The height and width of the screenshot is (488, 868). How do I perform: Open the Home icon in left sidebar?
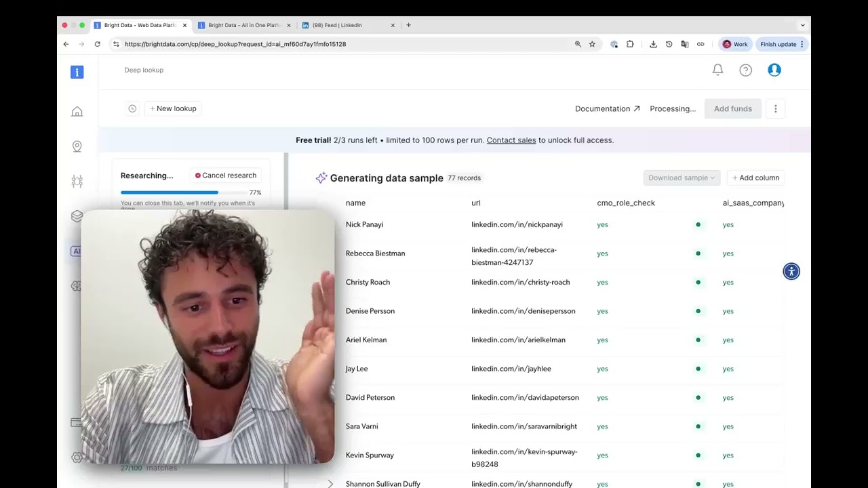pyautogui.click(x=77, y=112)
